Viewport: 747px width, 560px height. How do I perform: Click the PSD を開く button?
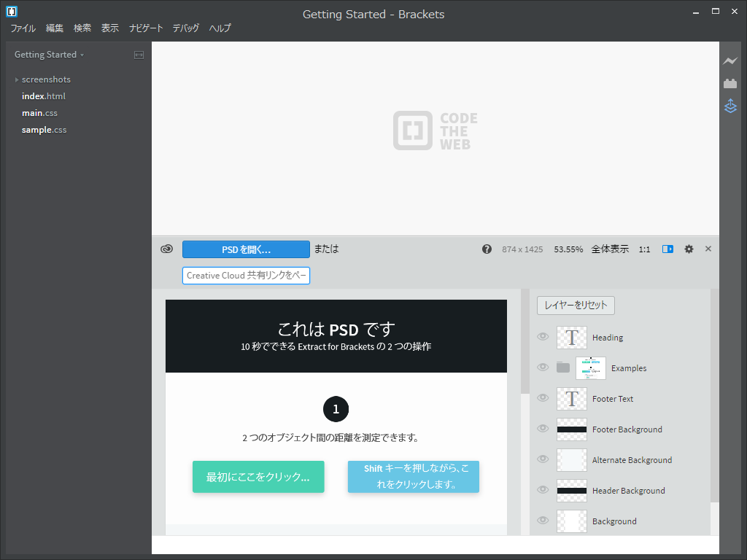(x=246, y=249)
